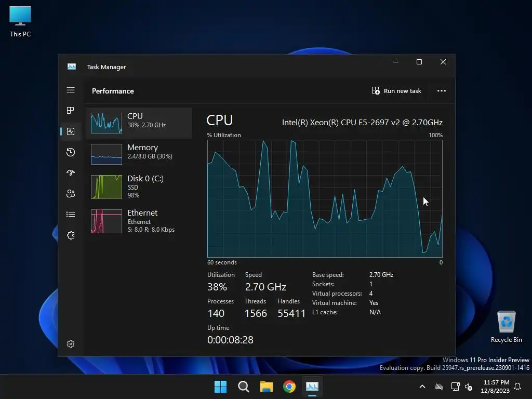Click the Memory mini graph thumbnail

[106, 154]
